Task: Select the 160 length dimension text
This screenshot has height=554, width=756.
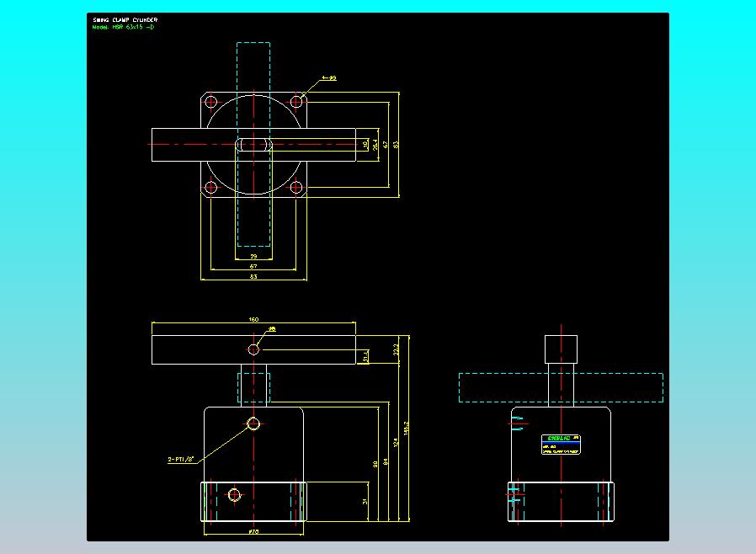Action: [253, 320]
